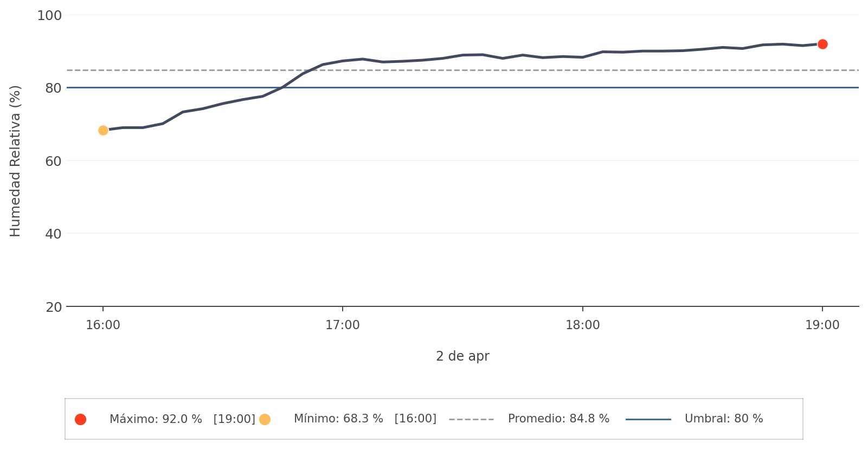Click the 19:00 x-axis tick label
This screenshot has height=449, width=868.
(x=822, y=325)
